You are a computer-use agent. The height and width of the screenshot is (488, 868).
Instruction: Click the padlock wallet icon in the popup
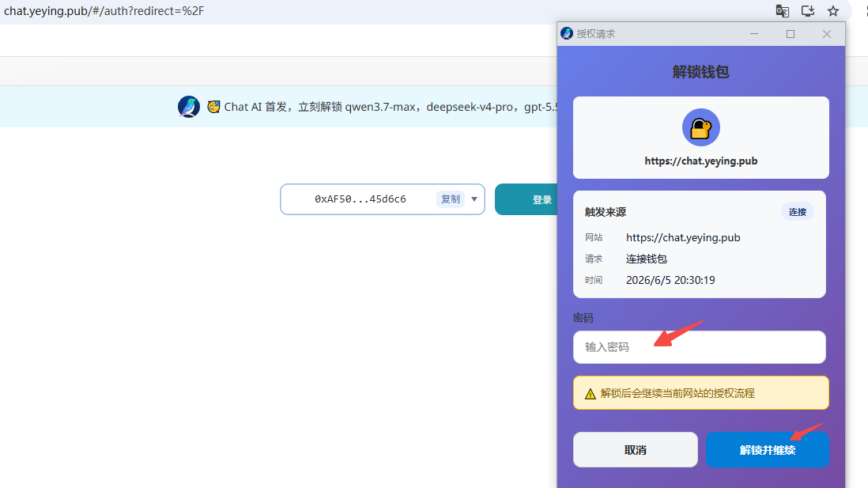[701, 127]
